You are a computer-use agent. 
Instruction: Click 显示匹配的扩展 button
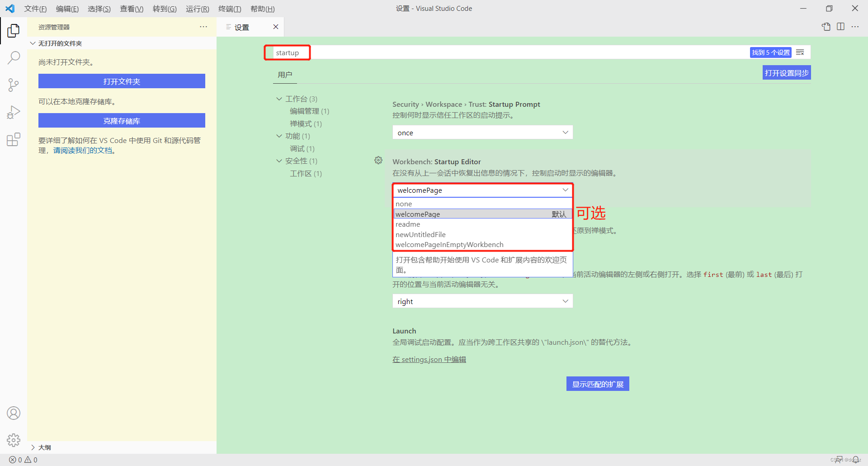(x=598, y=384)
